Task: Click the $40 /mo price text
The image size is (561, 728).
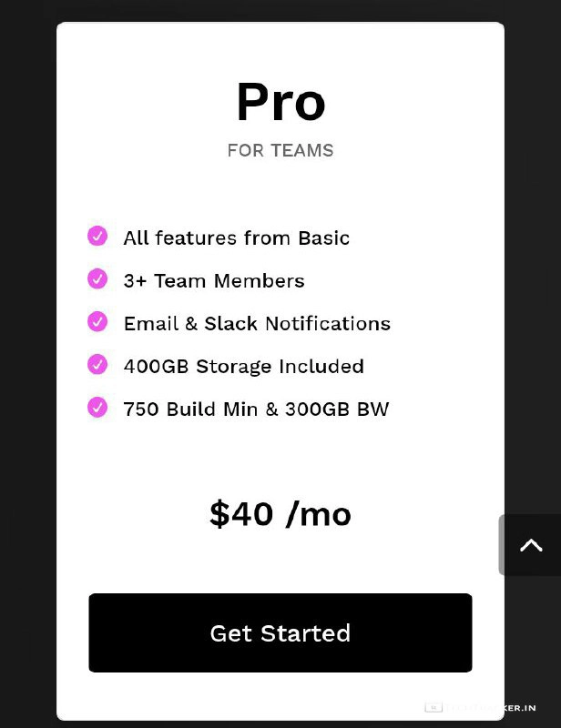Action: tap(280, 514)
